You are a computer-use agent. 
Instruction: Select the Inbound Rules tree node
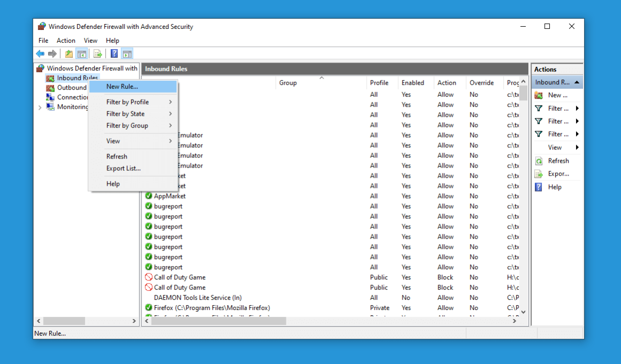tap(72, 78)
